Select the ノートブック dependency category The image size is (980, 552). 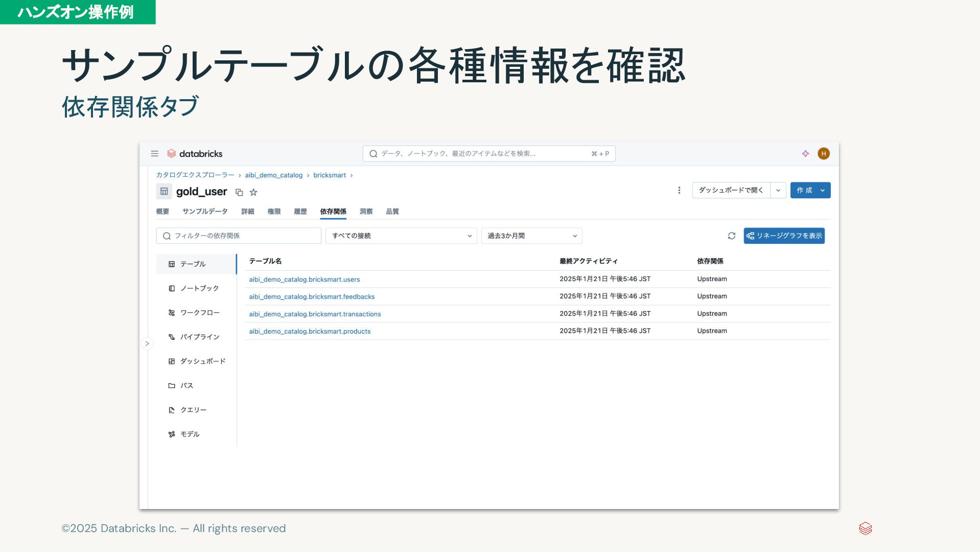196,288
